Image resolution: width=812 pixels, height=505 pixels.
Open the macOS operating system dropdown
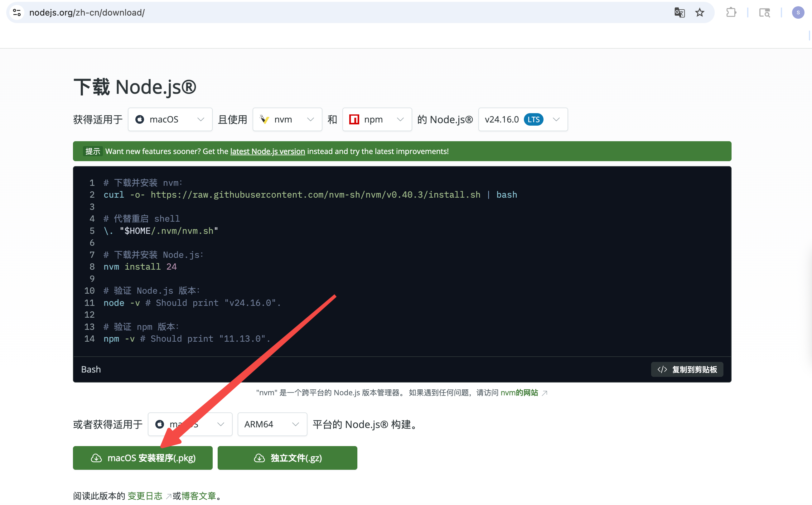[x=170, y=119]
